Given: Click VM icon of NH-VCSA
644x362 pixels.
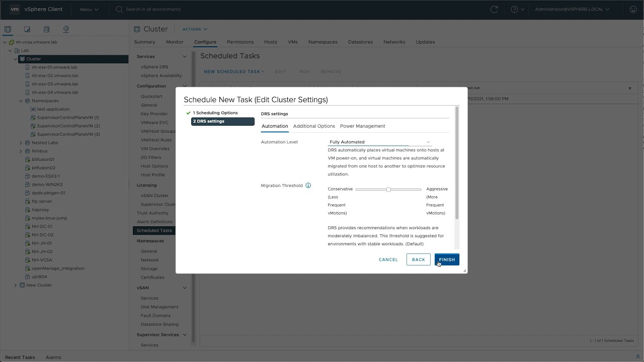Looking at the screenshot, I should 28,260.
